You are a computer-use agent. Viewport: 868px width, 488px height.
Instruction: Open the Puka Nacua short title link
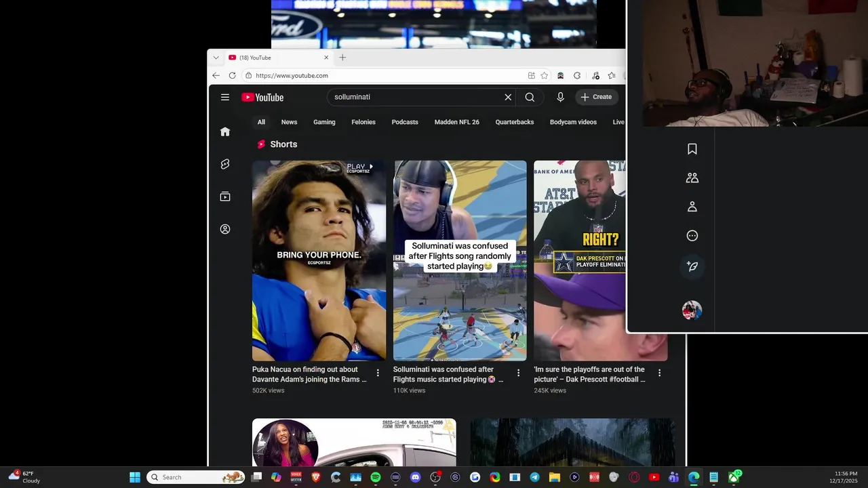[310, 375]
